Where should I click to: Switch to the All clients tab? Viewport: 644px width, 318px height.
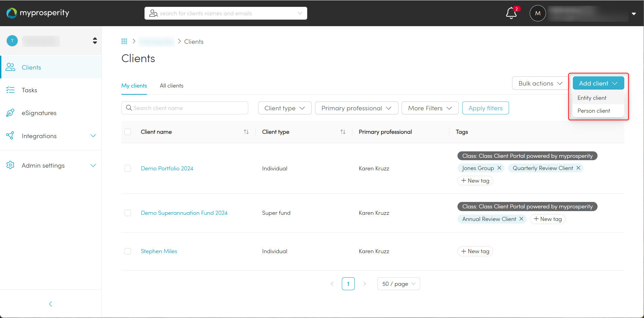[172, 86]
